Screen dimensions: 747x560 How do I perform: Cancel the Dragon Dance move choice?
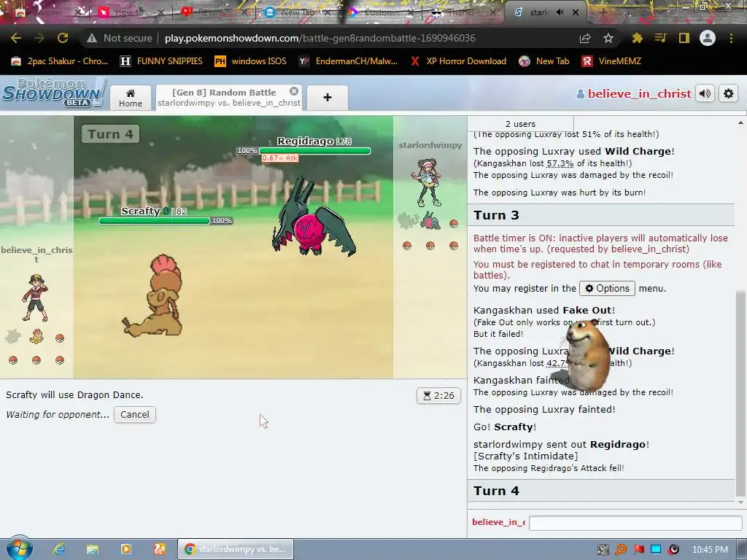point(135,414)
